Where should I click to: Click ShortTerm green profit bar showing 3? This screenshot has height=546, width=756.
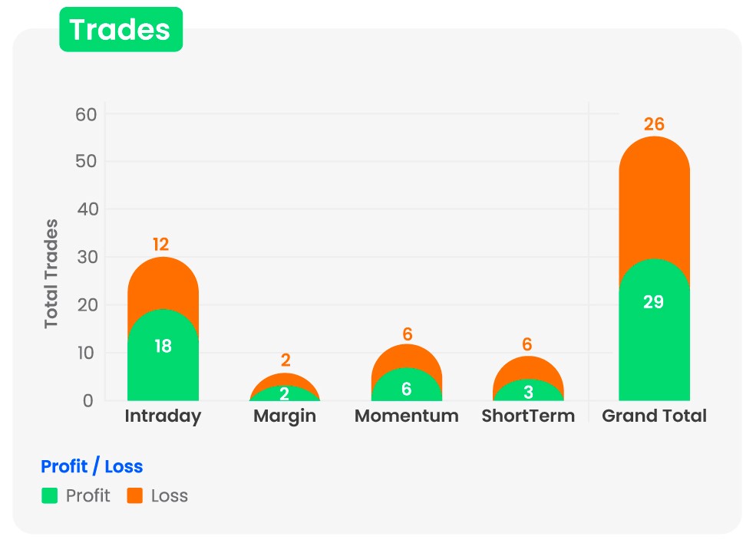528,391
